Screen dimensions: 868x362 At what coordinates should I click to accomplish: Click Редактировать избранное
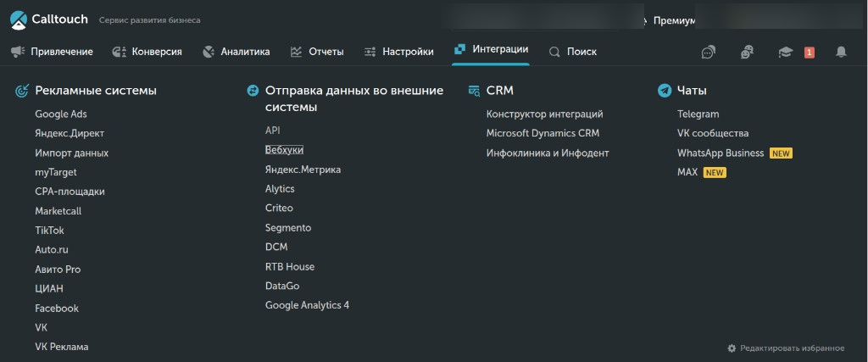coord(793,348)
